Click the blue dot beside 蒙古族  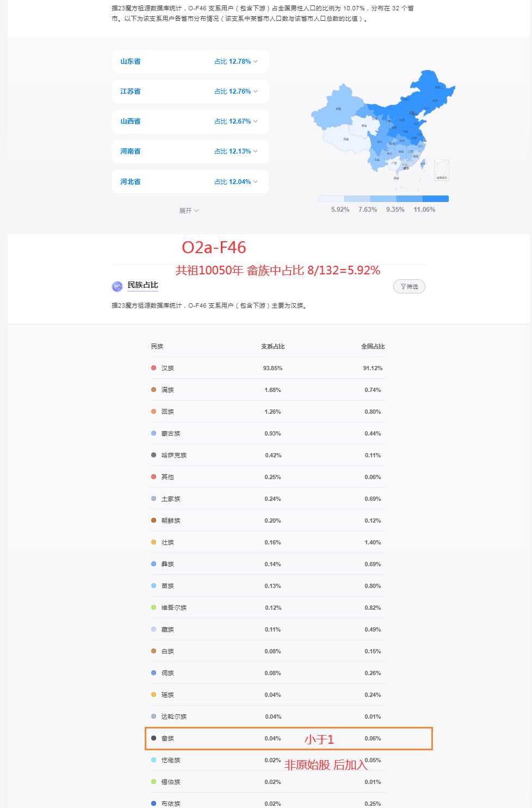pos(153,433)
